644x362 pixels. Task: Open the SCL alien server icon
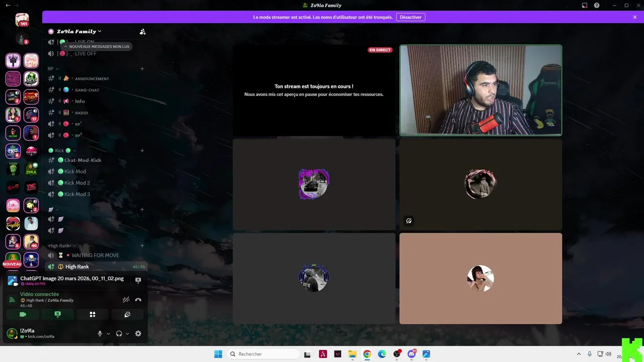click(x=31, y=78)
